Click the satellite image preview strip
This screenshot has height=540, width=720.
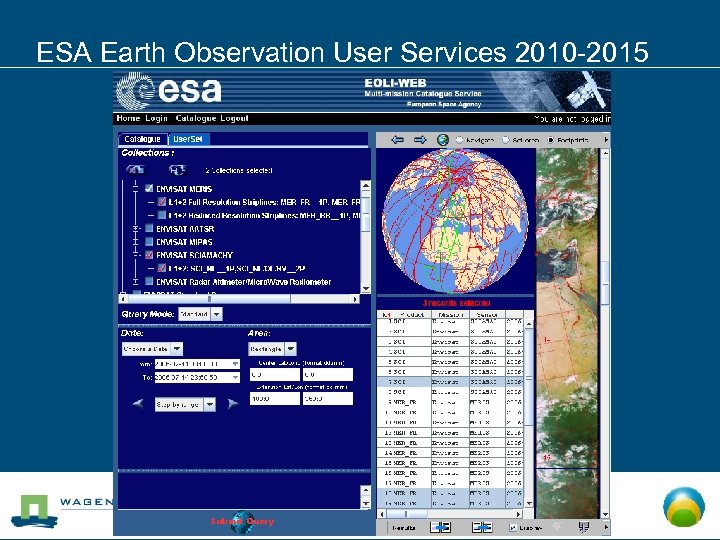pos(568,334)
